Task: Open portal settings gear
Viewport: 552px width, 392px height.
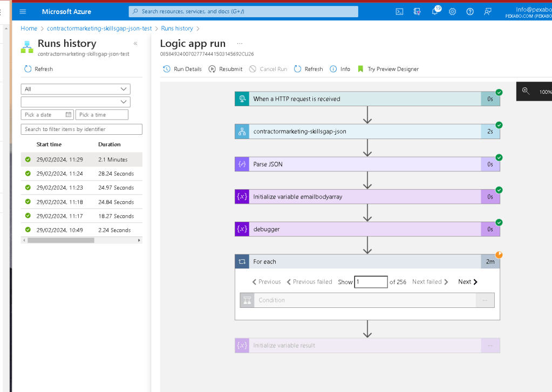Action: 452,12
